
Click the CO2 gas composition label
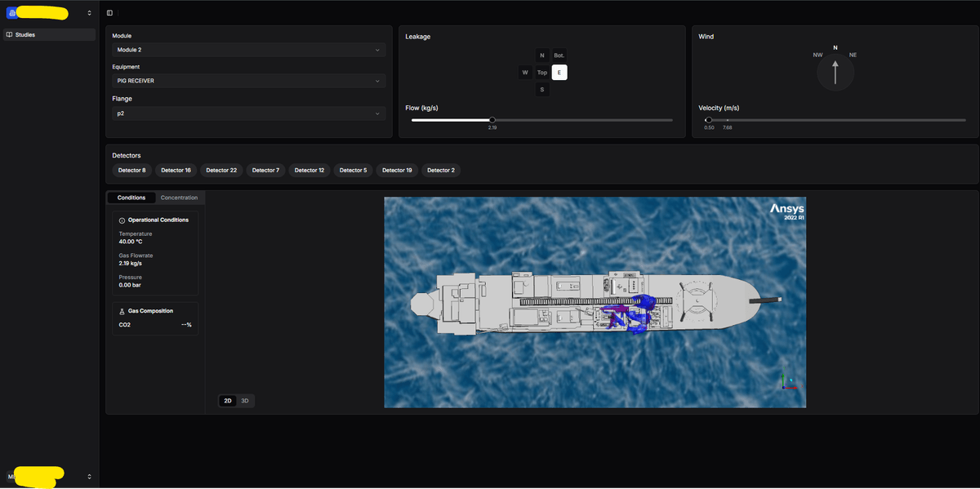(124, 325)
